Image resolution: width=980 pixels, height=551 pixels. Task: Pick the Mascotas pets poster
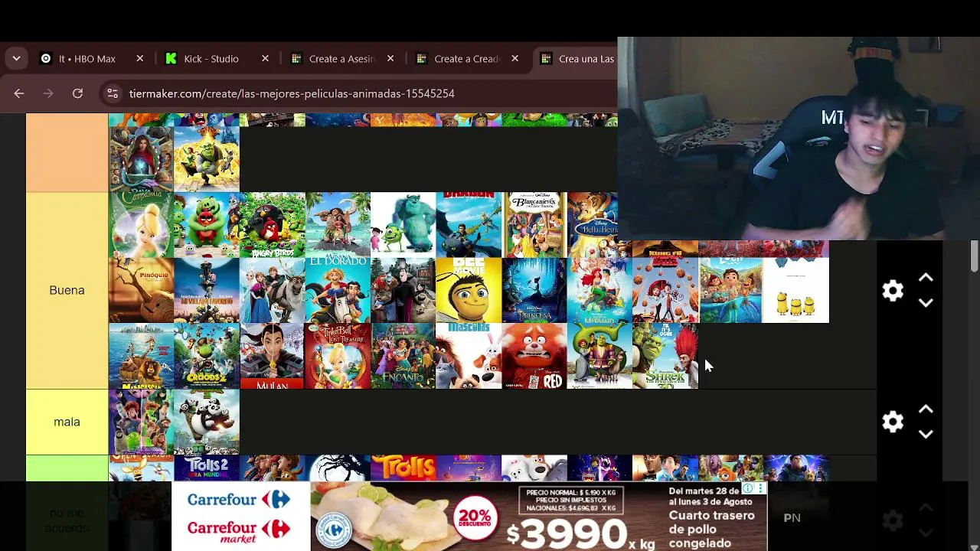469,356
